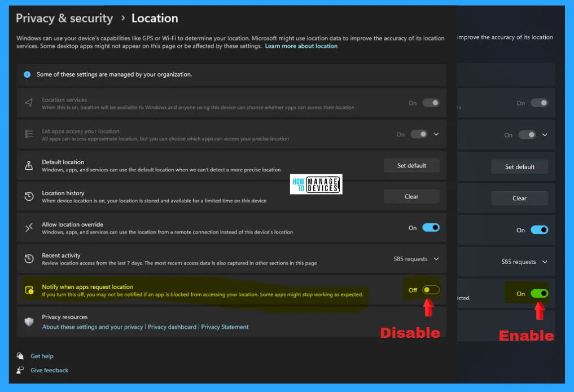Click Set default button in right panel
Image resolution: width=574 pixels, height=392 pixels.
(519, 167)
